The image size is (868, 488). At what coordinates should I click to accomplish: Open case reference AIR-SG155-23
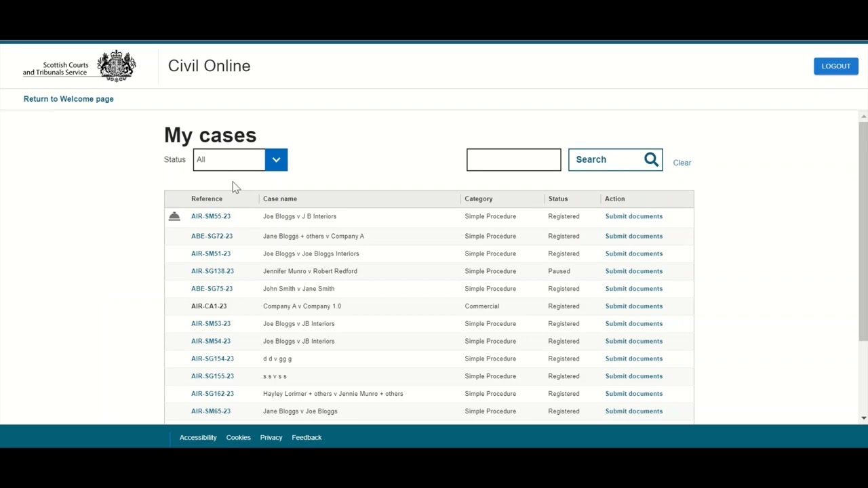click(212, 376)
